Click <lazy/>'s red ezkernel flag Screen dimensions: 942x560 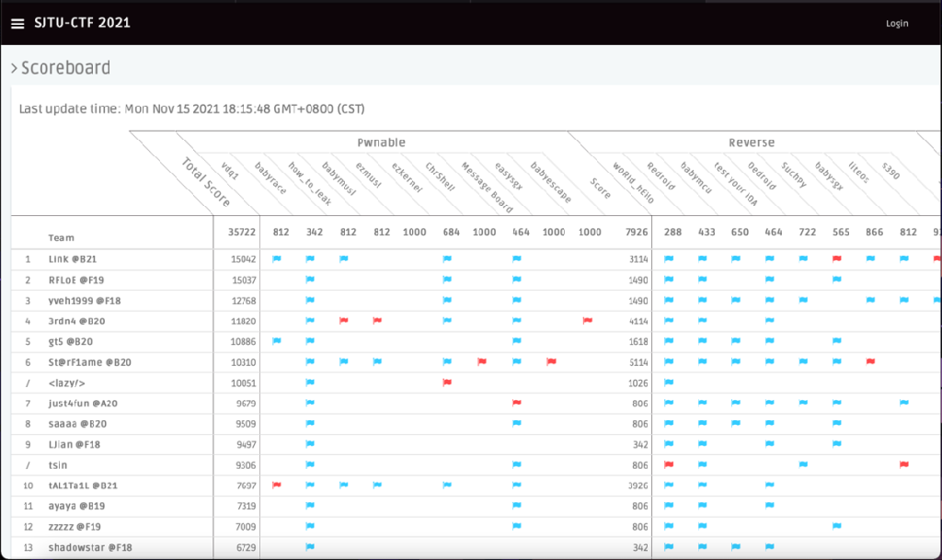447,382
